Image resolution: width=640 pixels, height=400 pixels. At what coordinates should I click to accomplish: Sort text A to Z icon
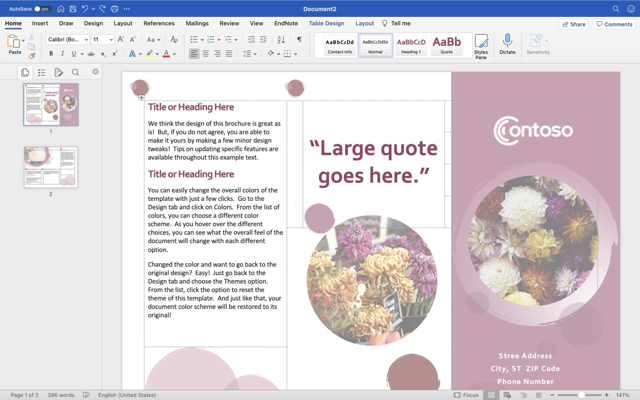(x=281, y=40)
